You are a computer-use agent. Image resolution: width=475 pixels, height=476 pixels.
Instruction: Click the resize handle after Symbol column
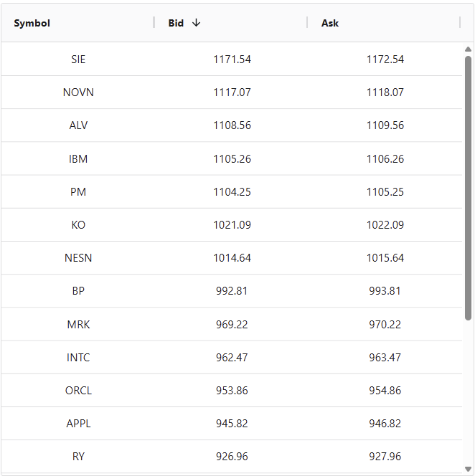pyautogui.click(x=154, y=23)
